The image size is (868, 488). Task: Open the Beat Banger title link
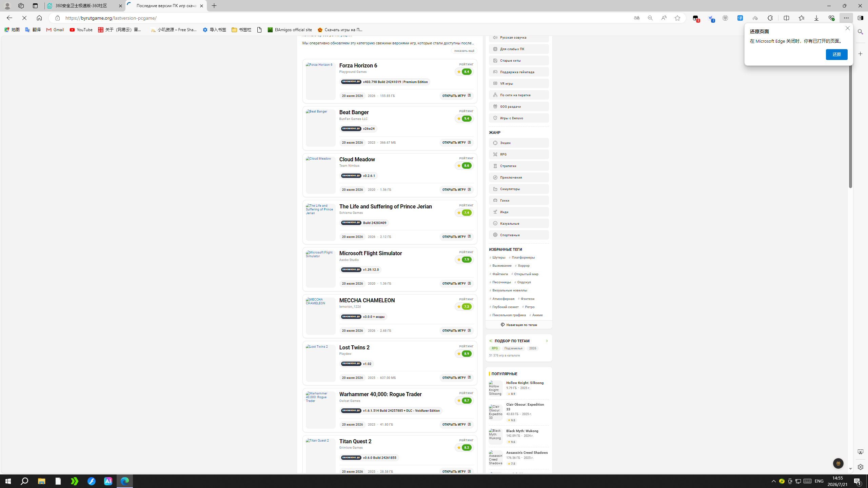coord(354,113)
